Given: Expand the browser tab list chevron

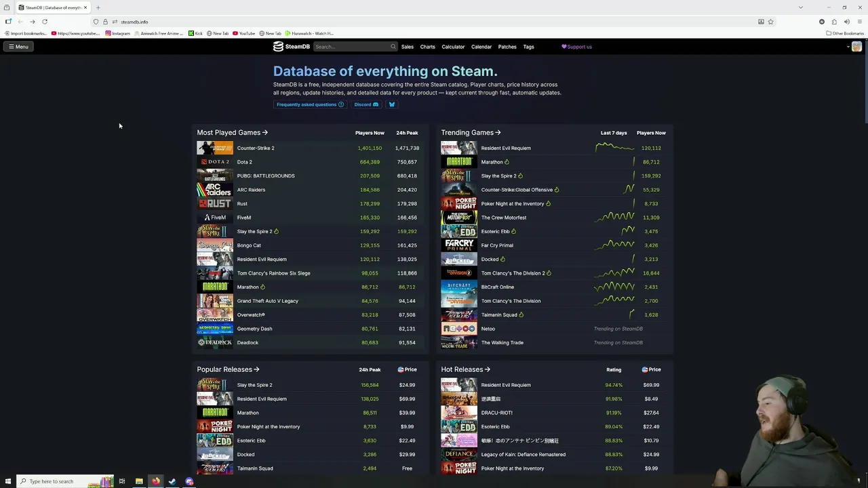Looking at the screenshot, I should point(801,7).
